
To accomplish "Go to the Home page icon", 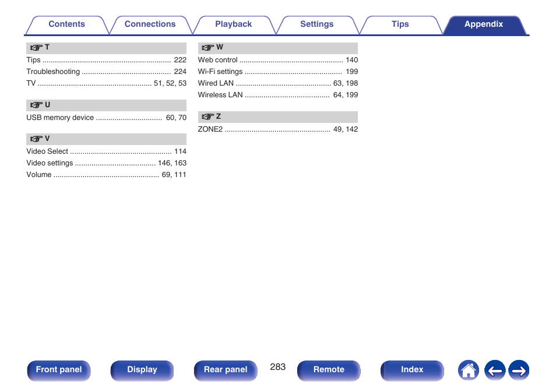I will tap(468, 370).
